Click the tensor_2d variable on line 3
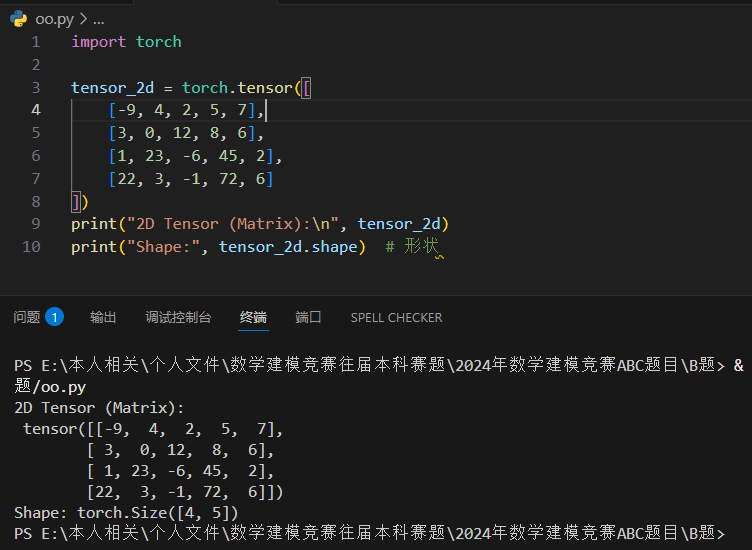The width and height of the screenshot is (752, 550). tap(113, 88)
